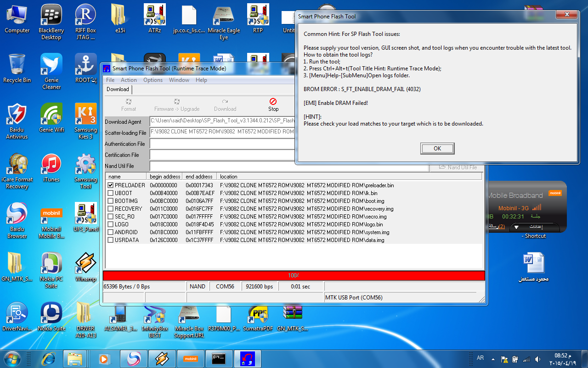Select the DriverNavi desktop icon

(x=17, y=316)
